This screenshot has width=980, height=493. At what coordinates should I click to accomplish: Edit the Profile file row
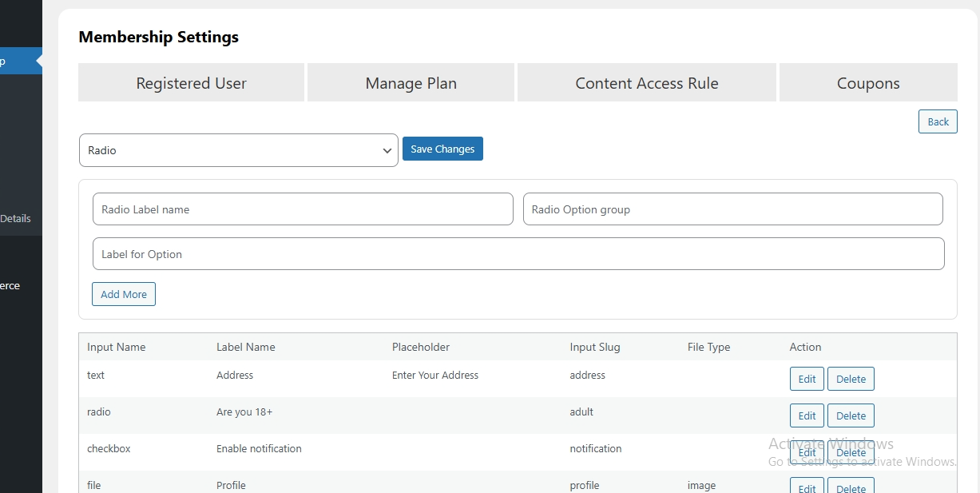coord(807,487)
